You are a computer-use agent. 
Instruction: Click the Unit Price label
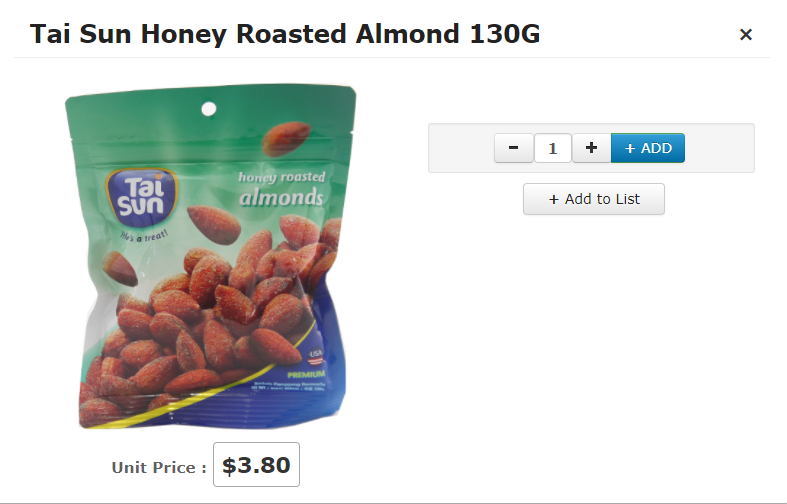coord(159,467)
